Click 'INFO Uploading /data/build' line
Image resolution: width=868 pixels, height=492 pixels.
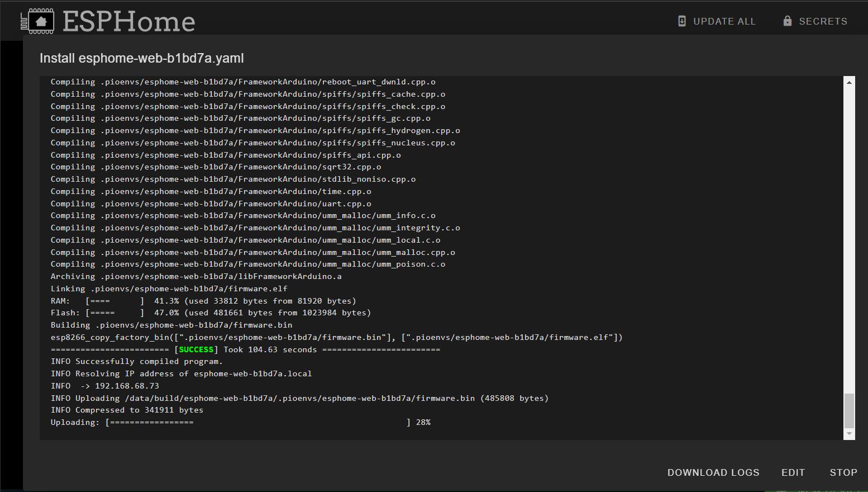[300, 398]
